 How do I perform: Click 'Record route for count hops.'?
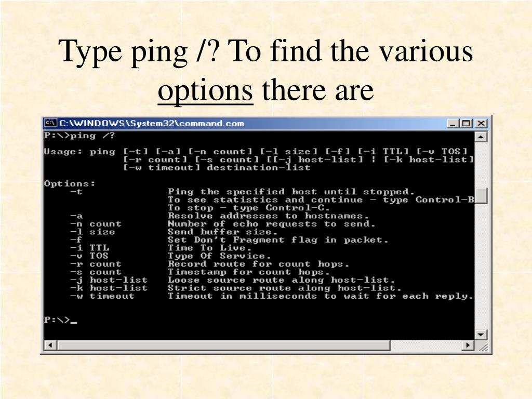259,264
